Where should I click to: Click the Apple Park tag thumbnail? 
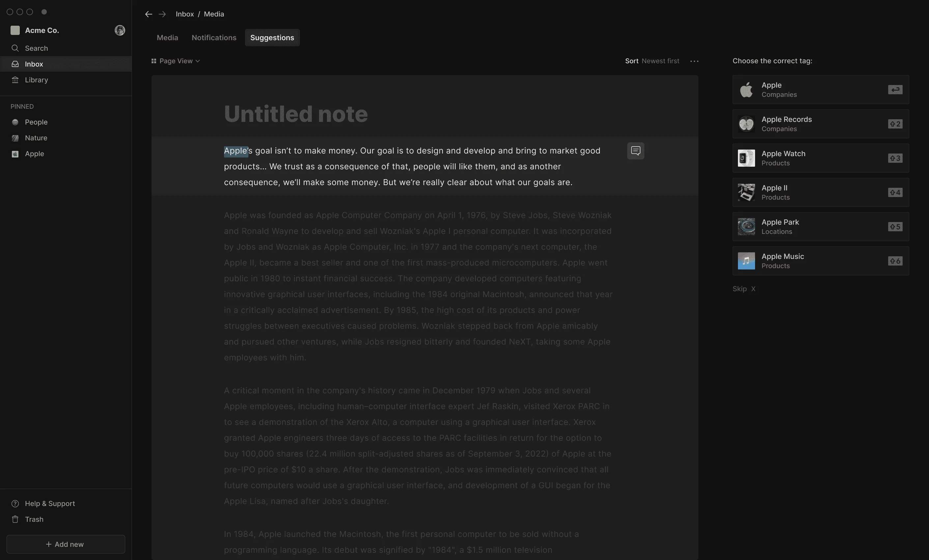[746, 227]
